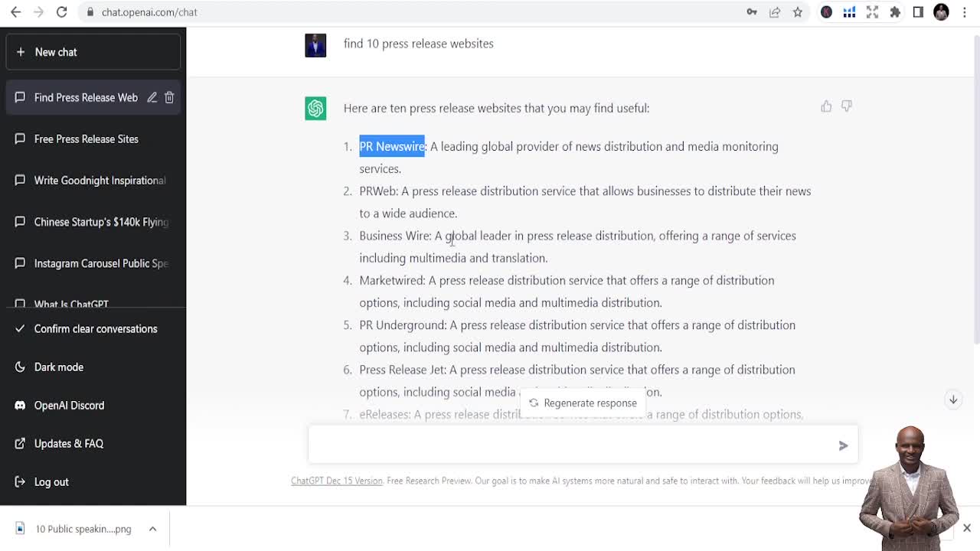The height and width of the screenshot is (551, 980).
Task: Click the browser back arrow
Action: point(16,12)
